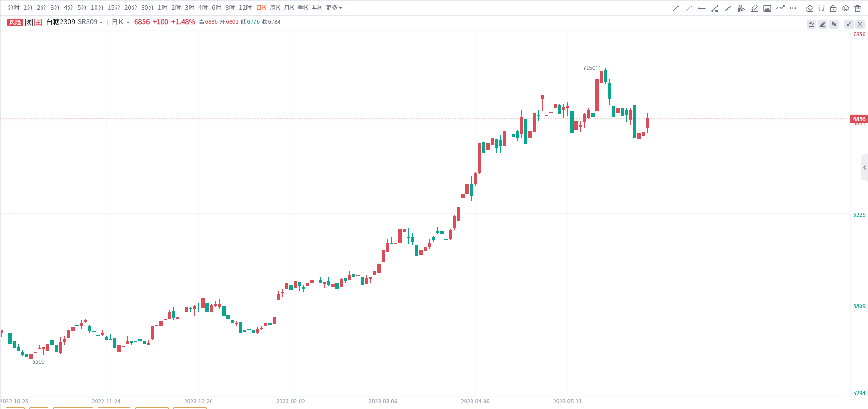Viewport: 868px width, 409px height.
Task: Select the horizontal line drawing tool
Action: pos(702,8)
